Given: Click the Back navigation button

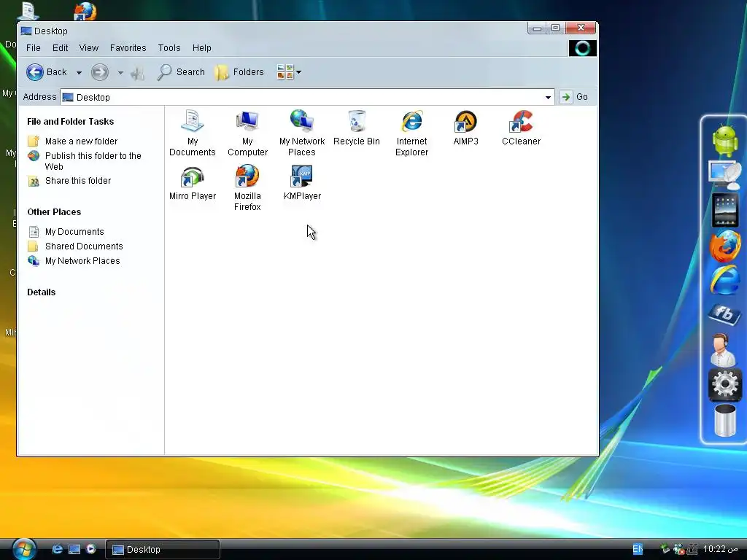Looking at the screenshot, I should click(x=47, y=72).
